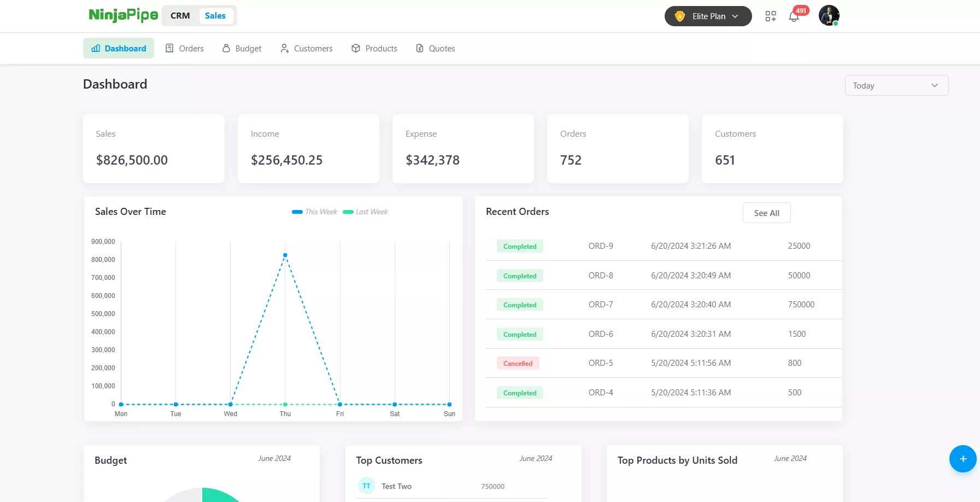Expand the Today date range dropdown
This screenshot has height=502, width=980.
point(896,86)
